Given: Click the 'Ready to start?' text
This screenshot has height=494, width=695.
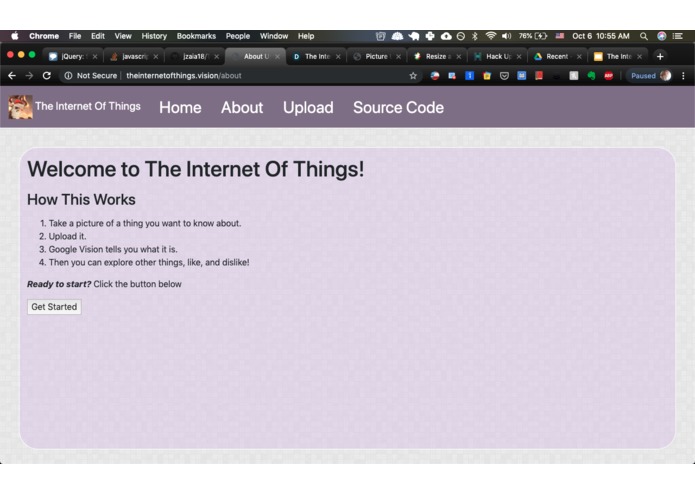Looking at the screenshot, I should [x=59, y=284].
